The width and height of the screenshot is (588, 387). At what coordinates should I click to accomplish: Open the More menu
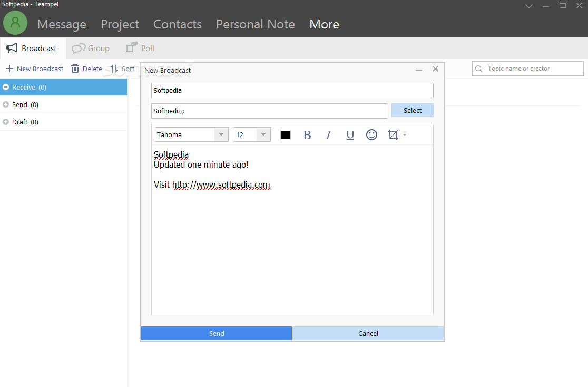pyautogui.click(x=324, y=24)
